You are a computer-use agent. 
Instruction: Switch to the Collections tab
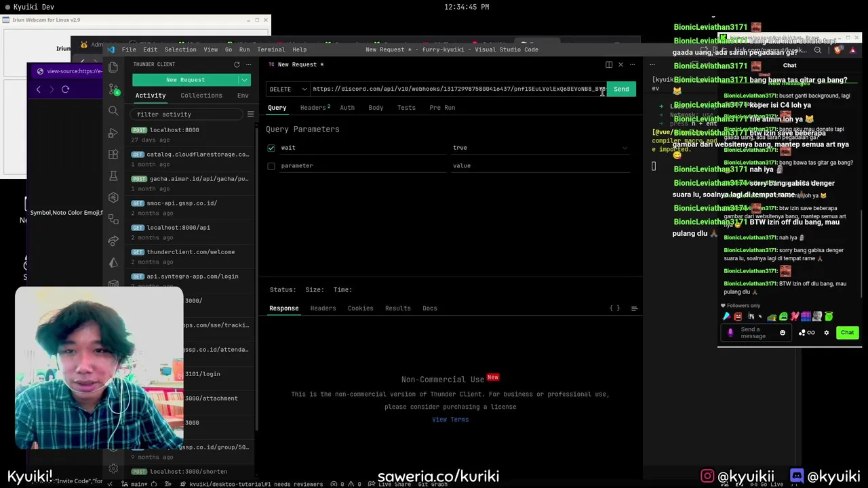(201, 96)
